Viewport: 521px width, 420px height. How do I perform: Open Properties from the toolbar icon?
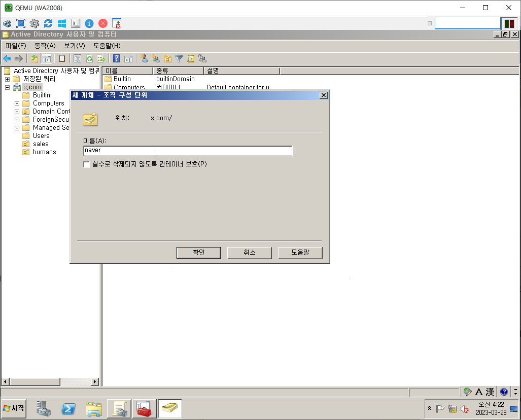coord(77,59)
